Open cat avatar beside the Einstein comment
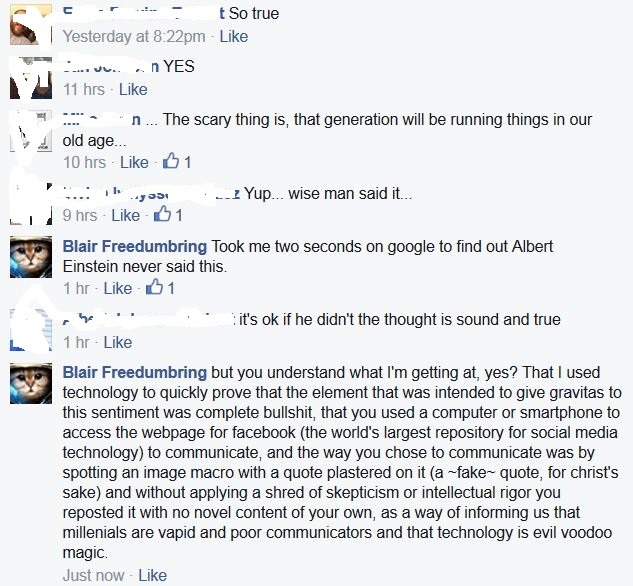This screenshot has width=633, height=586. pos(31,257)
